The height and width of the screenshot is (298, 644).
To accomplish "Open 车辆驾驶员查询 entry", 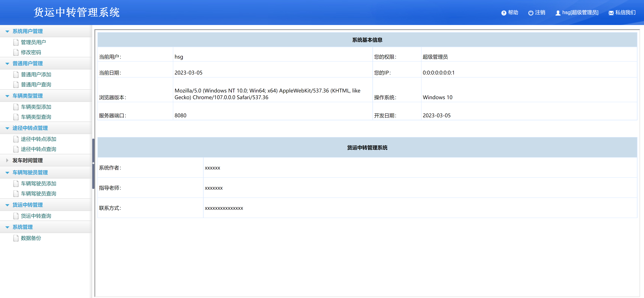I will coord(39,194).
